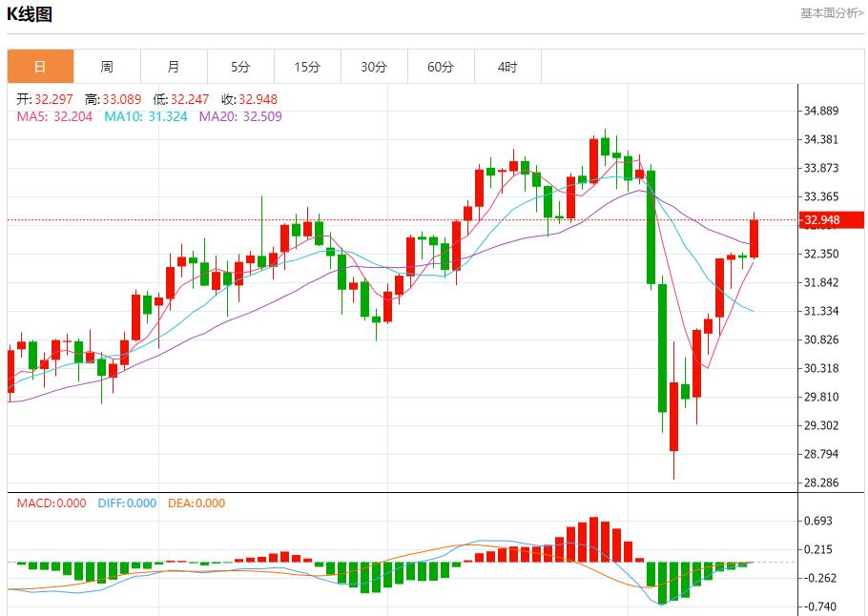The image size is (868, 616).
Task: Click the DIFF value label
Action: 128,502
